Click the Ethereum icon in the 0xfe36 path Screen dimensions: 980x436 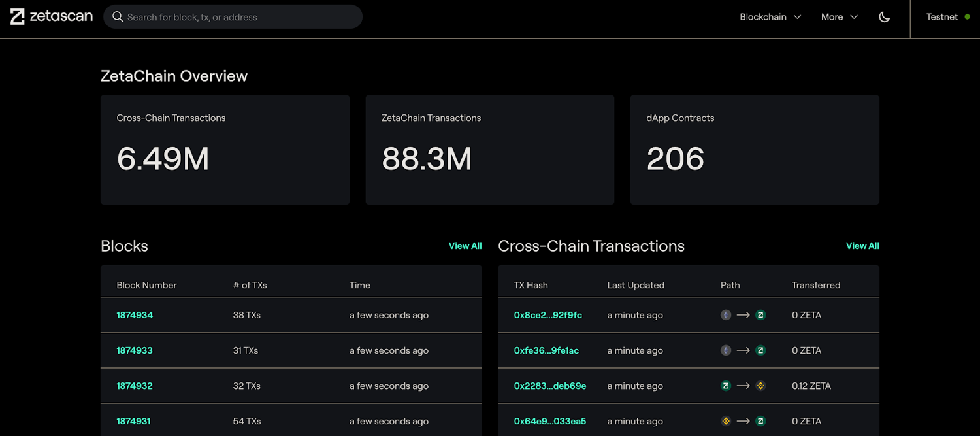tap(726, 350)
